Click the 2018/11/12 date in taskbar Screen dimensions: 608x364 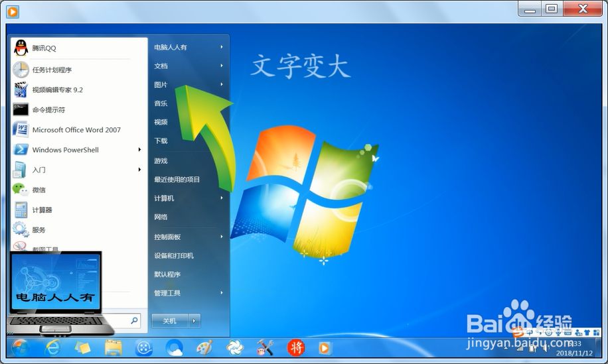tap(574, 353)
